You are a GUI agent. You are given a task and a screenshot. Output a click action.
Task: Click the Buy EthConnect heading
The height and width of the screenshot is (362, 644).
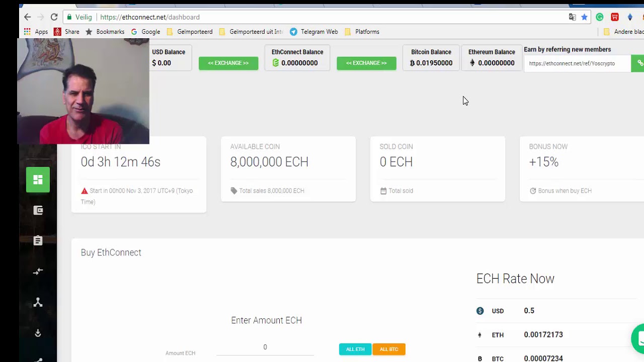111,252
